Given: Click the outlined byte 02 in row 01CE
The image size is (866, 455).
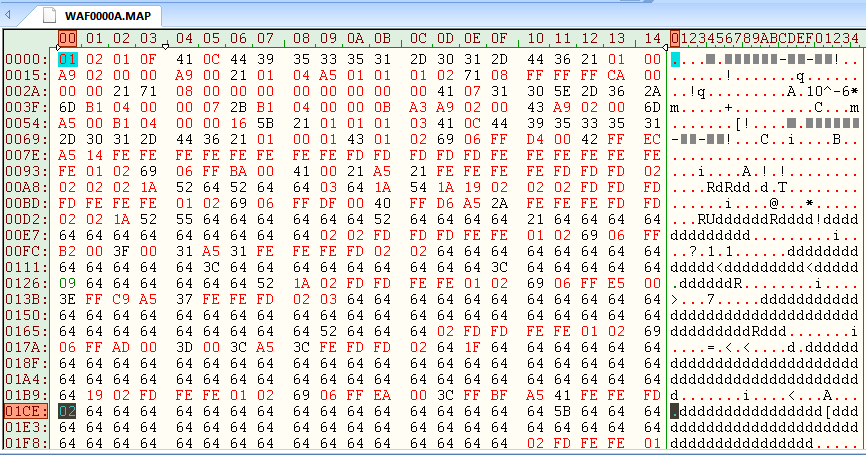Looking at the screenshot, I should (x=67, y=410).
